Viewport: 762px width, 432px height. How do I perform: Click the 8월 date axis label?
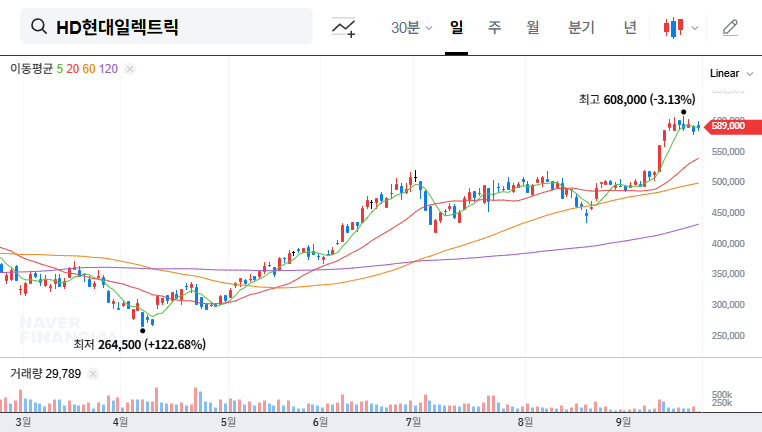click(x=525, y=422)
